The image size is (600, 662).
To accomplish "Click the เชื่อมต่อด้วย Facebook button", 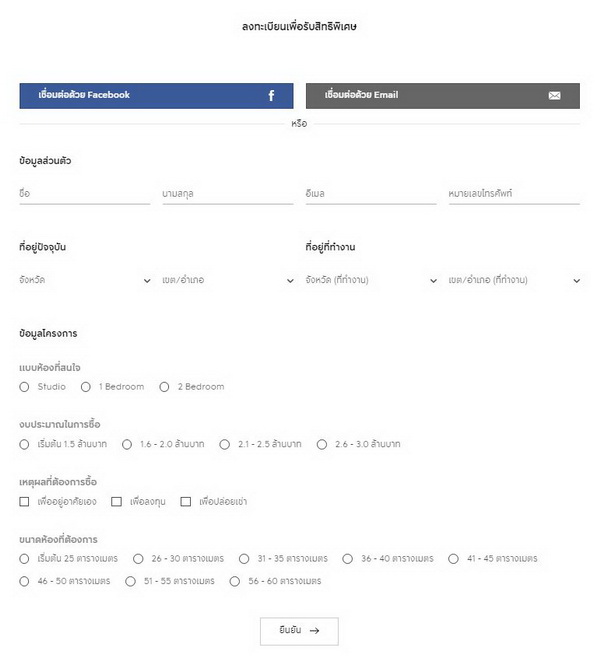I will (156, 96).
